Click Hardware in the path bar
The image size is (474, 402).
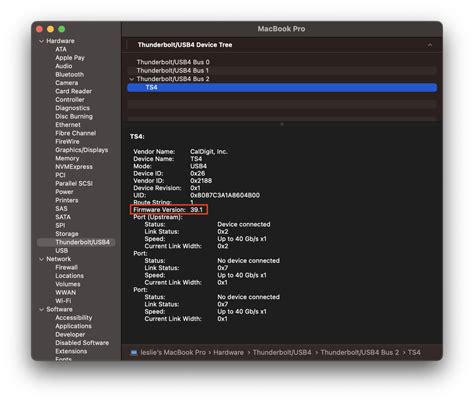click(x=228, y=353)
